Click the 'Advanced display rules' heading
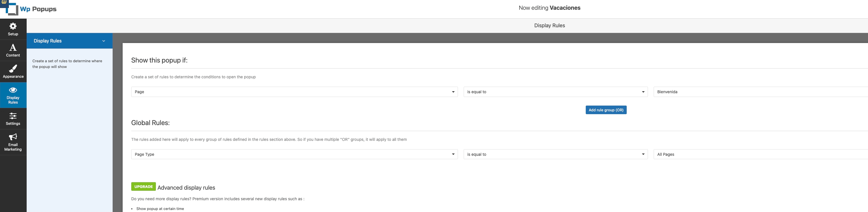 coord(186,188)
